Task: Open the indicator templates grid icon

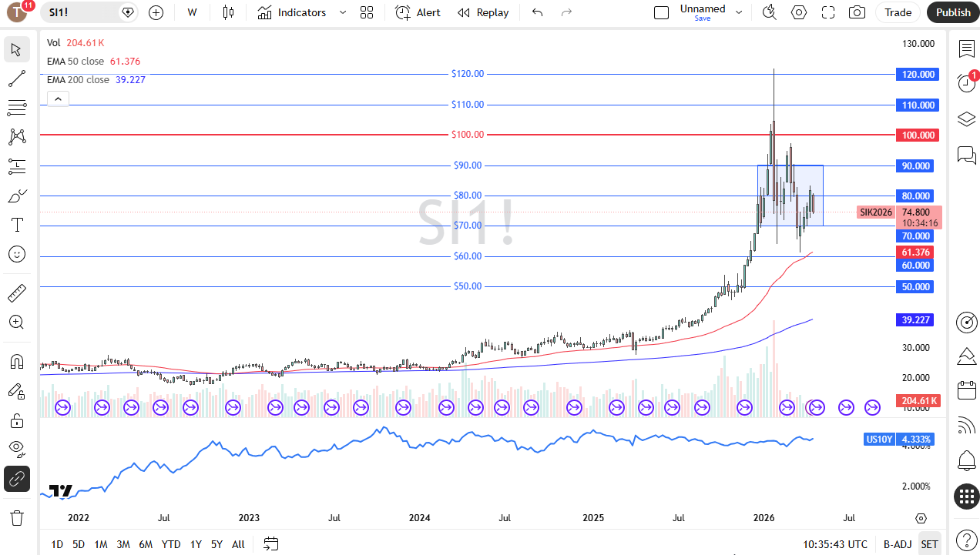Action: click(367, 12)
